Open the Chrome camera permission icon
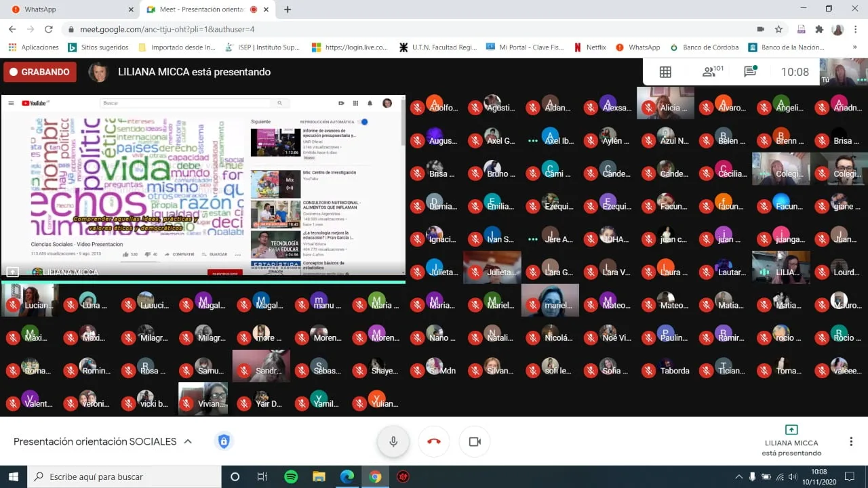Viewport: 868px width, 488px height. click(x=760, y=29)
